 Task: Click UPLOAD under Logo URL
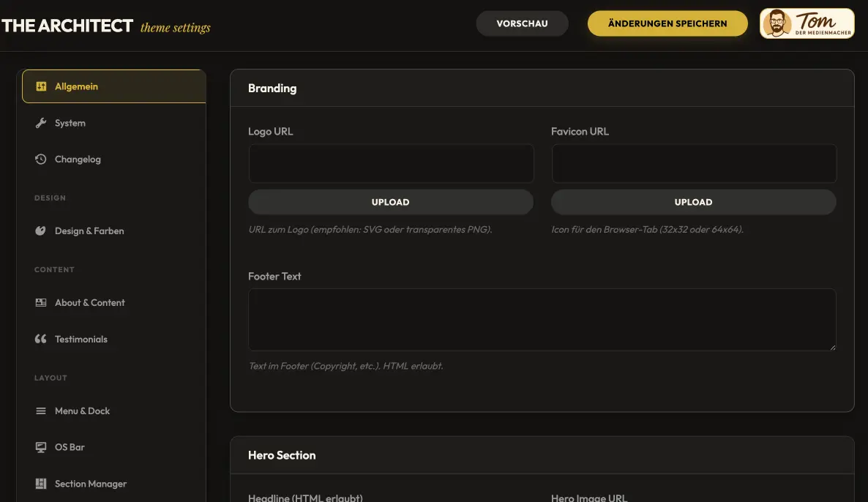click(391, 201)
